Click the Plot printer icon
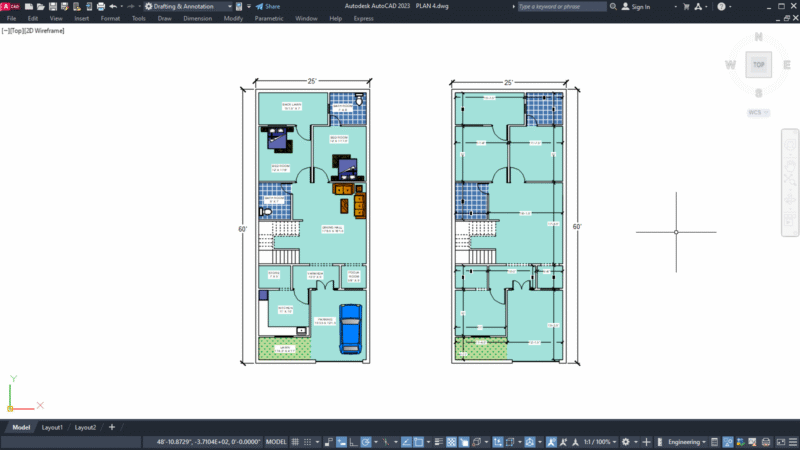The height and width of the screenshot is (450, 800). (x=101, y=7)
